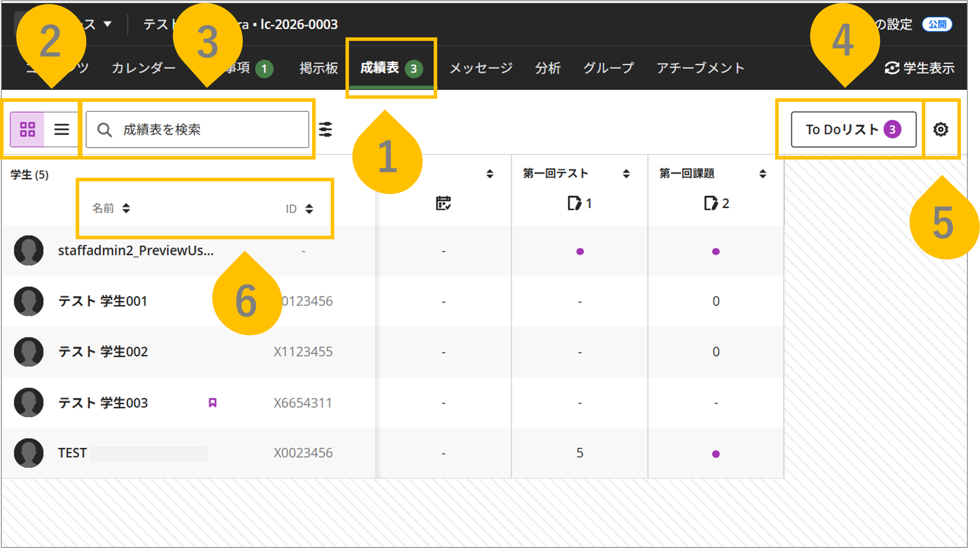Click the 公開 course status badge

[x=937, y=24]
